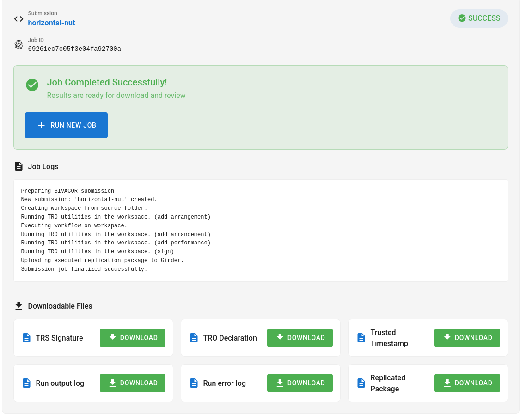This screenshot has width=526, height=420.
Task: Click the code brackets submission icon
Action: pos(18,19)
